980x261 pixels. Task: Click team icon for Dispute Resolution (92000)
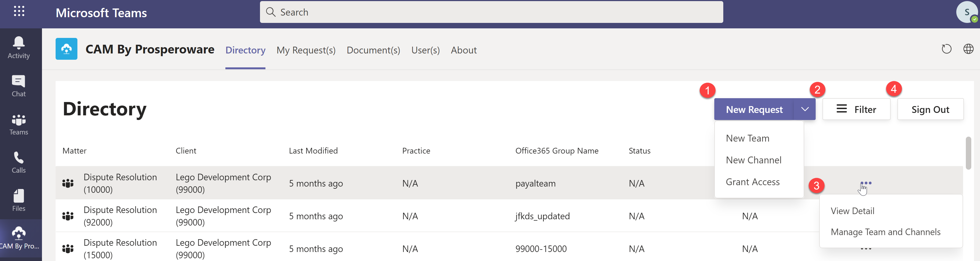[68, 216]
